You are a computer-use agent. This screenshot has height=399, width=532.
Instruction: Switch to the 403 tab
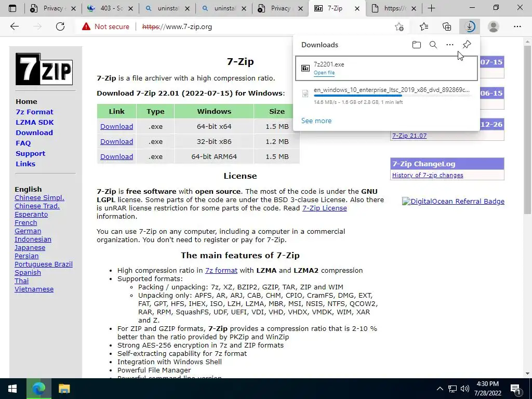pos(110,8)
